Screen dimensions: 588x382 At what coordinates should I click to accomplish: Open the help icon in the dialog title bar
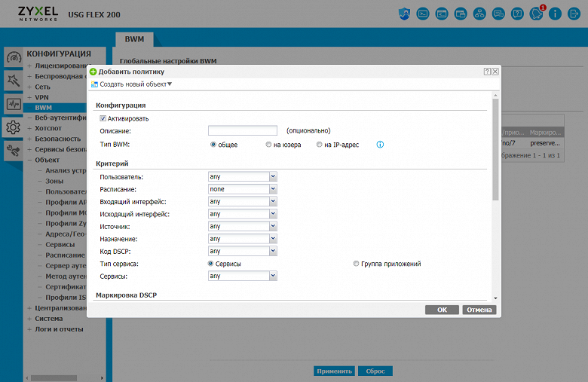point(487,71)
